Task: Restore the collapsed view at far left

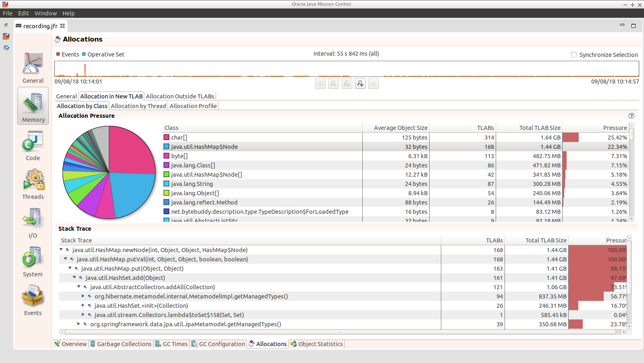Action: [x=6, y=25]
